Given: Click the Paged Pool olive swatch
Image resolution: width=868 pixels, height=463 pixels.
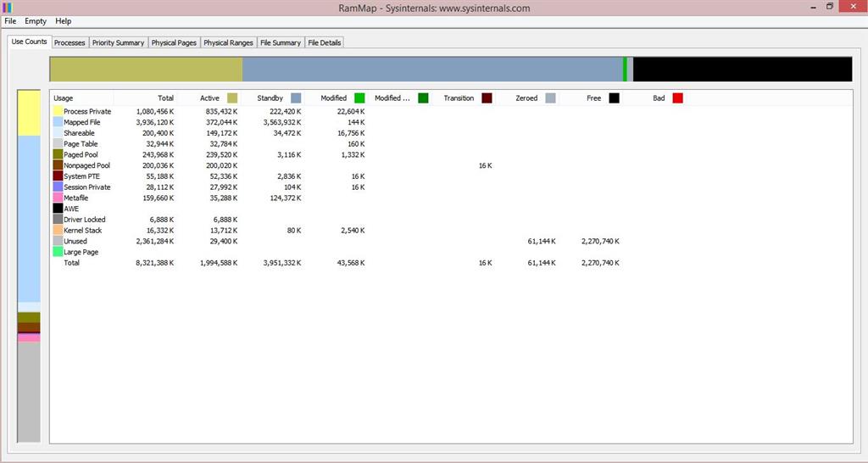Looking at the screenshot, I should (x=58, y=154).
